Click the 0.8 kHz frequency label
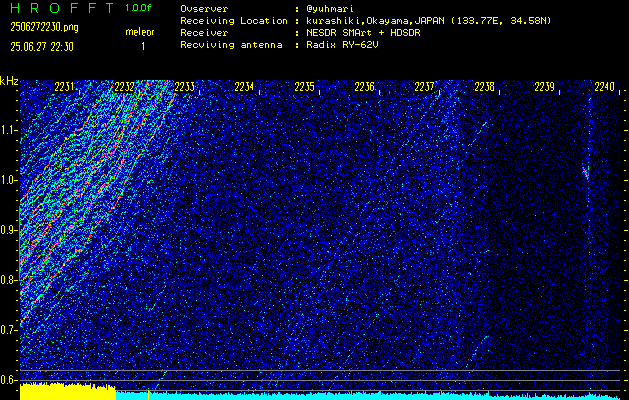Screen dimensions: 629x400 pyautogui.click(x=8, y=280)
